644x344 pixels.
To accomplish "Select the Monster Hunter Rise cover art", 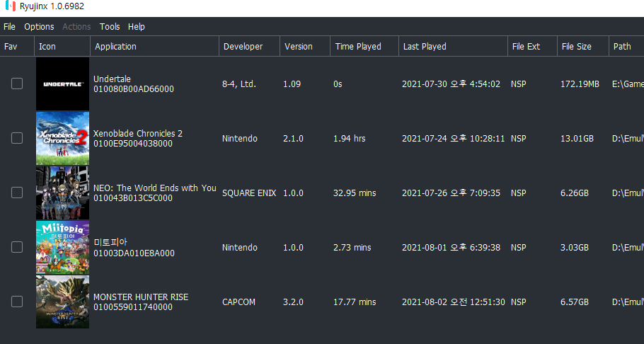I will [x=62, y=302].
